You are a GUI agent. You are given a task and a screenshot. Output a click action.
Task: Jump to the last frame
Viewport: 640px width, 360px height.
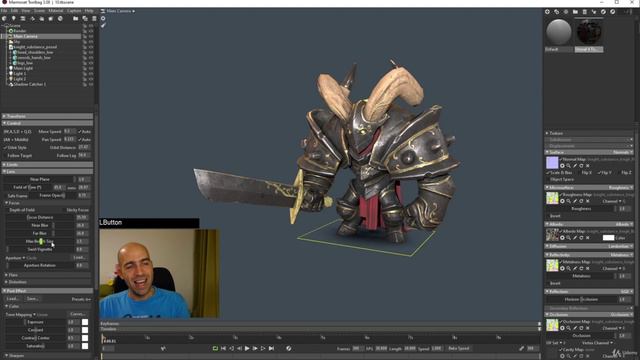click(271, 348)
